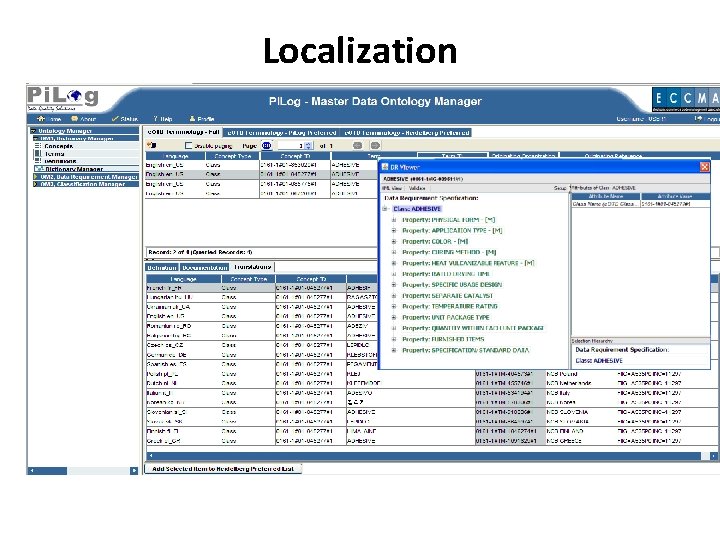Go to previous page arrow icon
The image size is (720, 540).
(357, 146)
